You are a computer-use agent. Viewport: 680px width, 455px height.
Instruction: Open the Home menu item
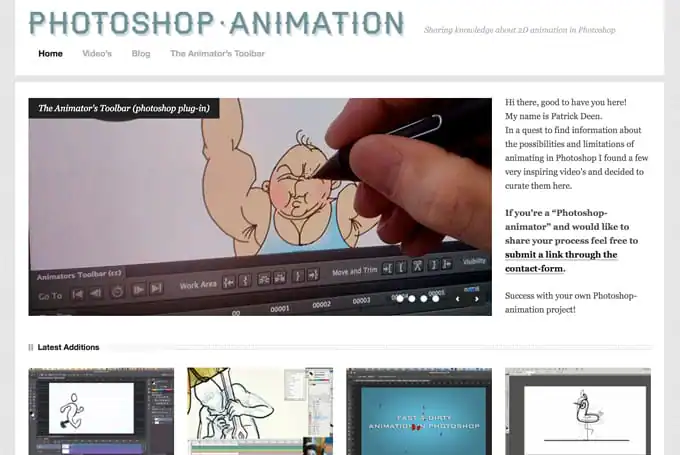pos(50,53)
